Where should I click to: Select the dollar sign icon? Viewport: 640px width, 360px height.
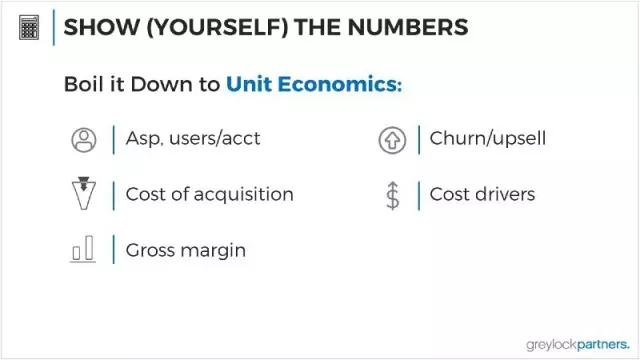[x=393, y=196]
